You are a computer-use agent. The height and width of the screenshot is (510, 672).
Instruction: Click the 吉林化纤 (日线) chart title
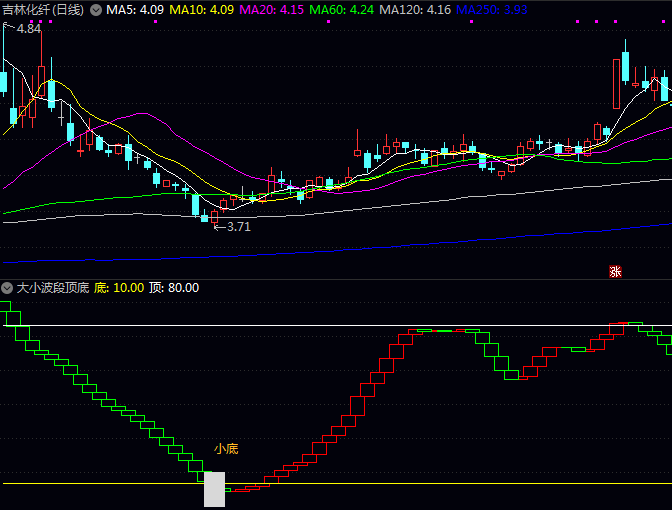point(43,10)
